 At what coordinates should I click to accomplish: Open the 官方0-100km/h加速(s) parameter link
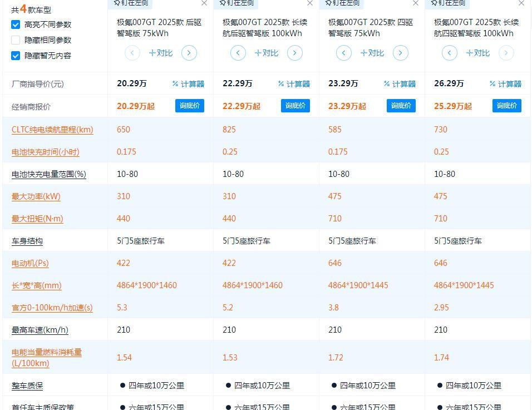(52, 308)
